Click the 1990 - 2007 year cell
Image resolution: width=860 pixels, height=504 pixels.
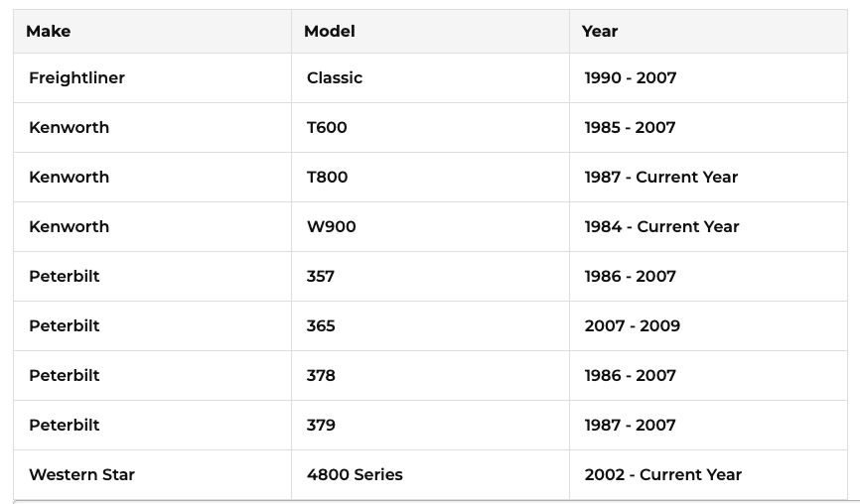[x=631, y=78]
